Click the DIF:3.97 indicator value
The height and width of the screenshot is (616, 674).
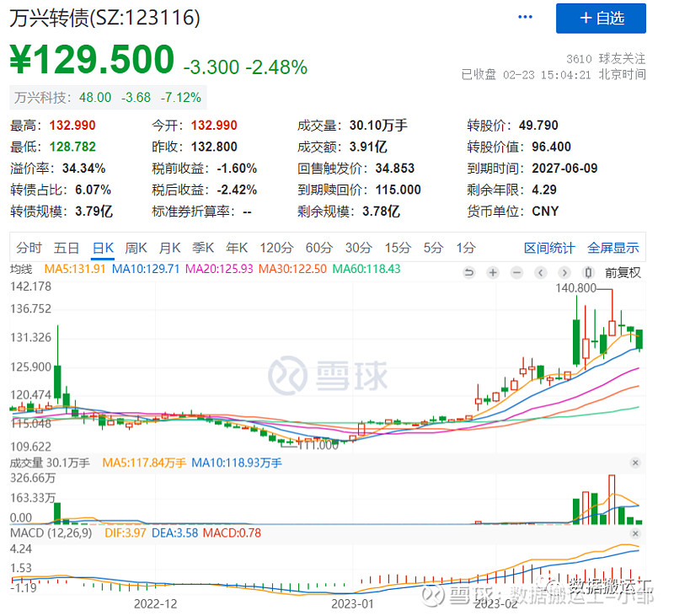(x=126, y=533)
